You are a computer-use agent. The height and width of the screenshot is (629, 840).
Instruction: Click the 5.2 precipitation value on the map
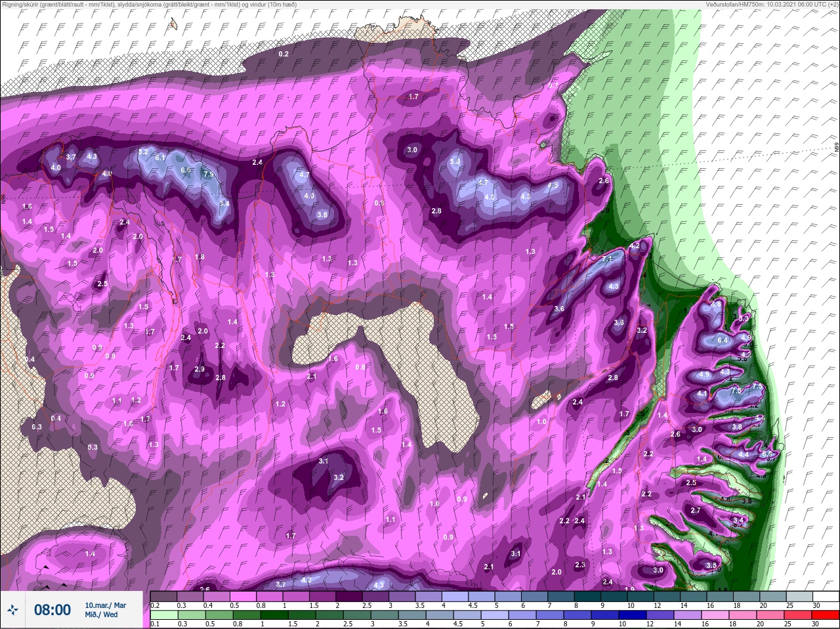coord(144,151)
